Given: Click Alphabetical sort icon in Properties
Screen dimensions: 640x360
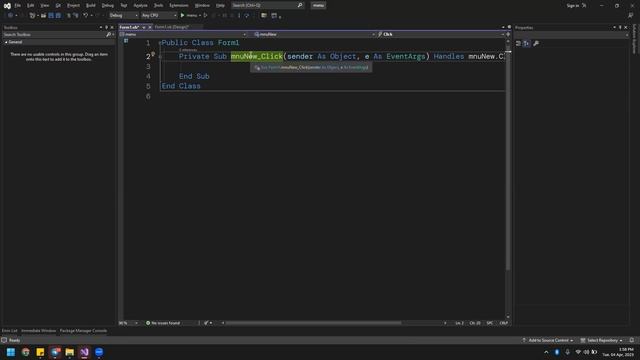Looking at the screenshot, I should (x=527, y=43).
